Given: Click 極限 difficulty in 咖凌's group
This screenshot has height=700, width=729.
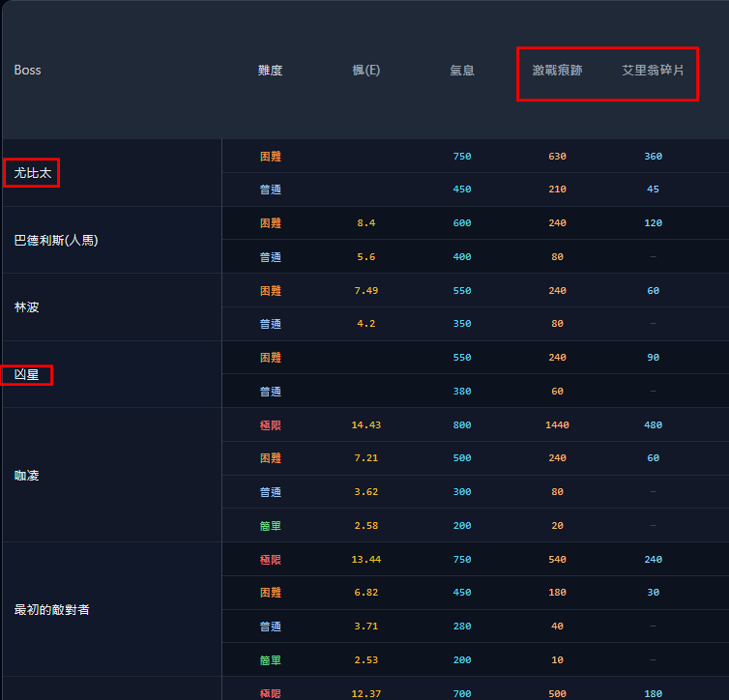Looking at the screenshot, I should point(270,425).
